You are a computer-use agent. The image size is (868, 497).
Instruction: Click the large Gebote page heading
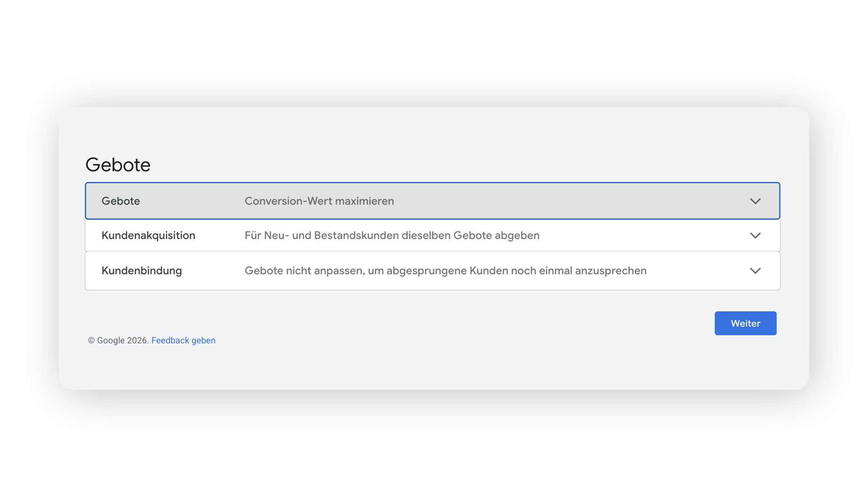(118, 164)
